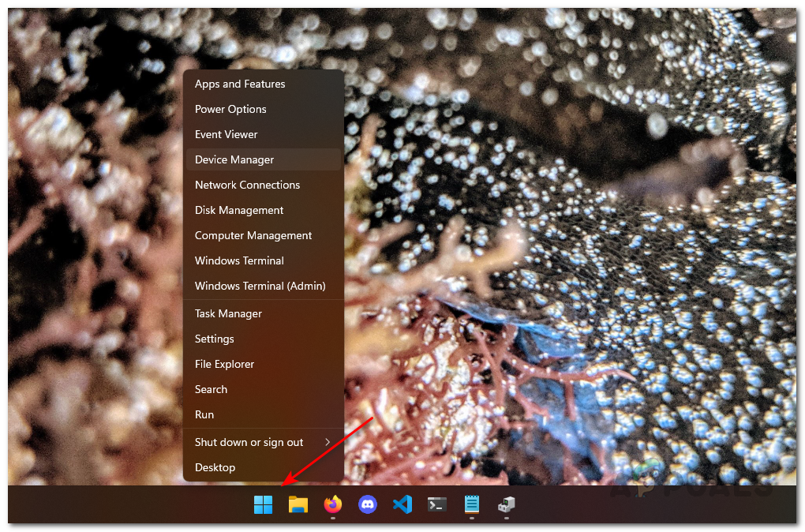Viewport: 805px width, 532px height.
Task: Launch Firefox from the taskbar
Action: [x=333, y=504]
